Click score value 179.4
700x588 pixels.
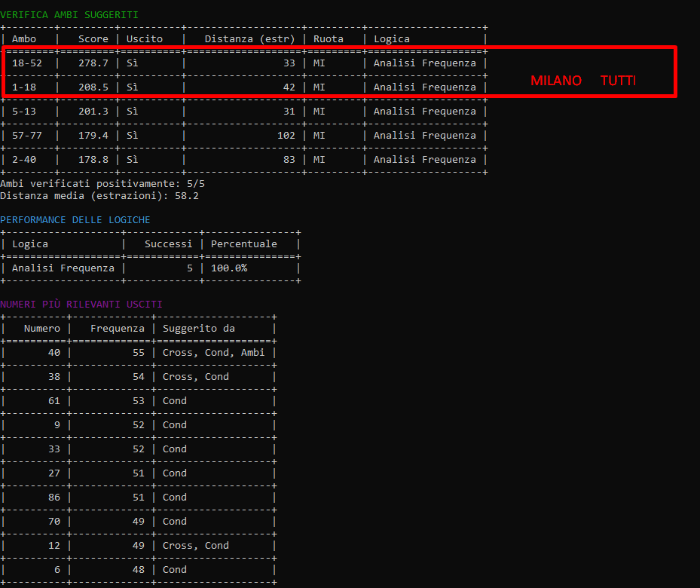pyautogui.click(x=93, y=135)
